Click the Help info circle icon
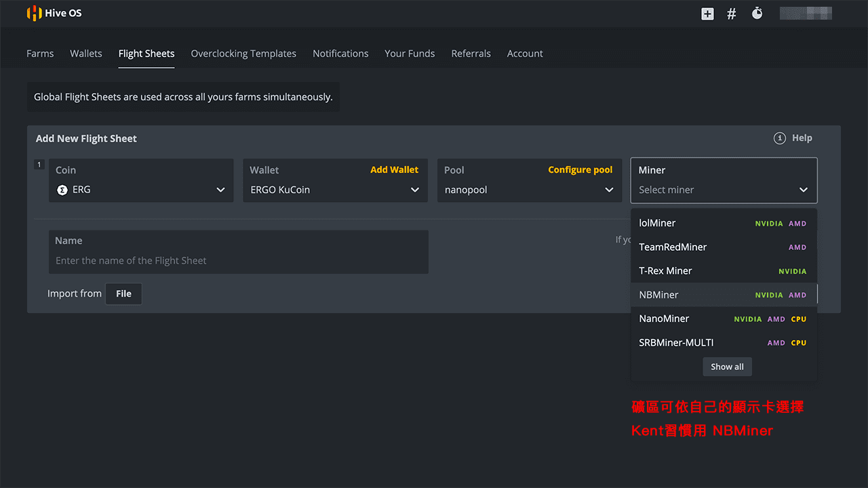Image resolution: width=868 pixels, height=488 pixels. (780, 138)
